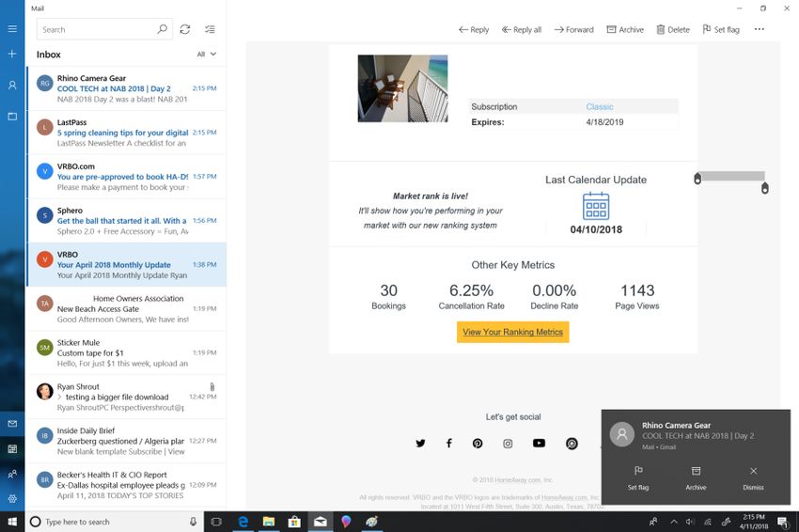Open Sphero email in inbox
The width and height of the screenshot is (799, 532).
coord(127,221)
